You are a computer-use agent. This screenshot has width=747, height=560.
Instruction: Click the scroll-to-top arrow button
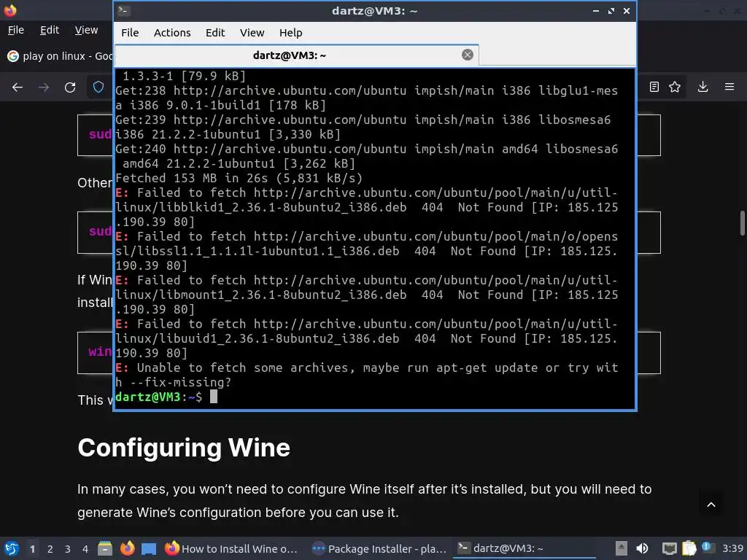pyautogui.click(x=711, y=505)
